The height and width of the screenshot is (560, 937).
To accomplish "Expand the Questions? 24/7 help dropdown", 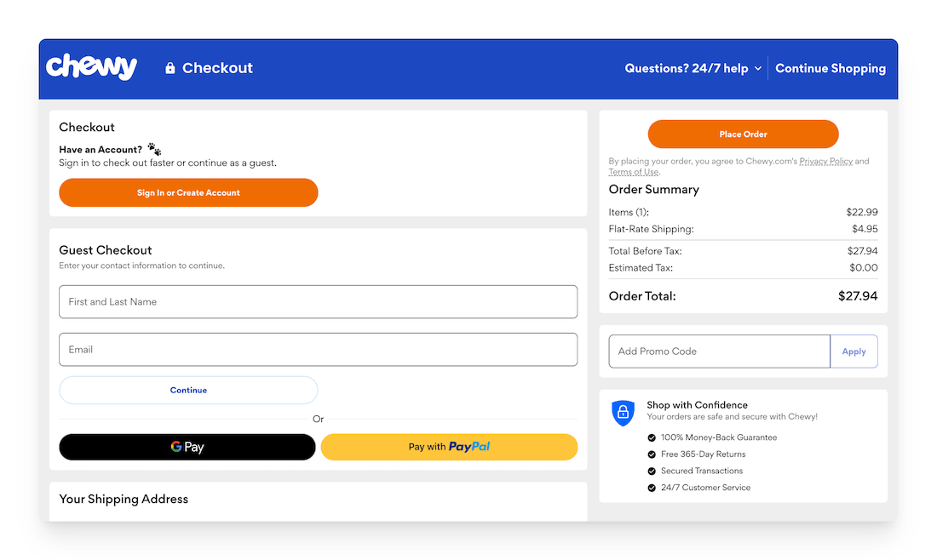I will click(693, 68).
